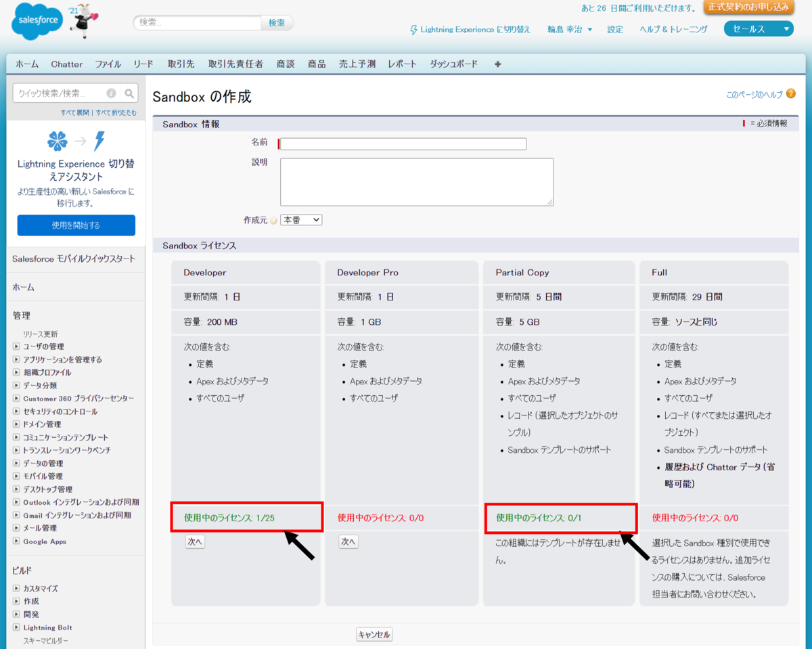Open the ダッシュボード tab

(x=453, y=64)
